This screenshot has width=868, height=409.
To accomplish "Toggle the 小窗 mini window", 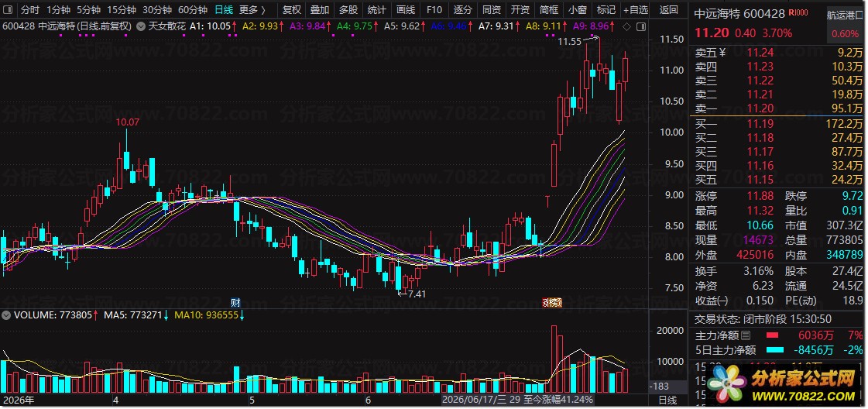I will coord(578,10).
